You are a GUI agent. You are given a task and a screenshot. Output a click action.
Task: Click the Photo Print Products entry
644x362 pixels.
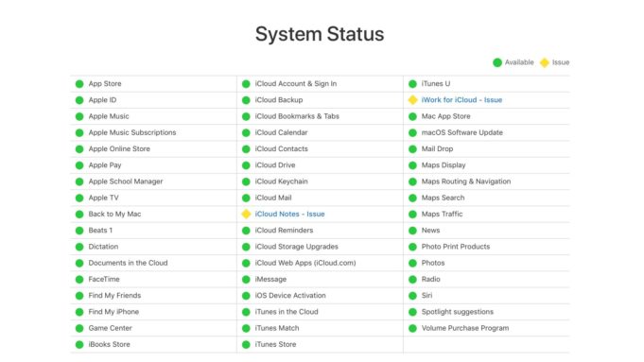(x=456, y=247)
